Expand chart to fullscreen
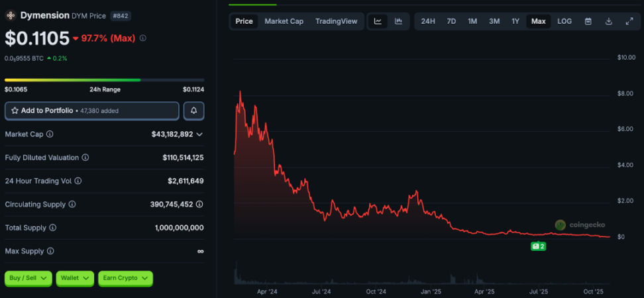The height and width of the screenshot is (298, 644). (629, 21)
